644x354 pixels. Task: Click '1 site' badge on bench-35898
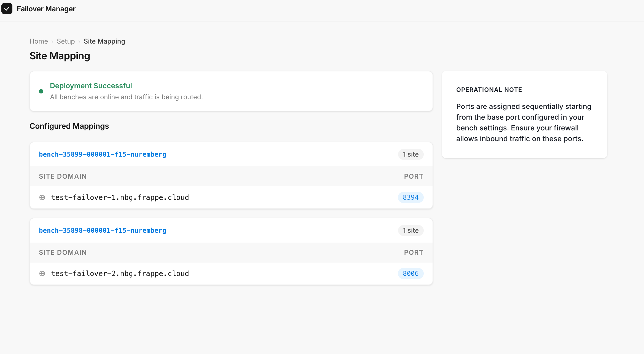click(x=410, y=230)
